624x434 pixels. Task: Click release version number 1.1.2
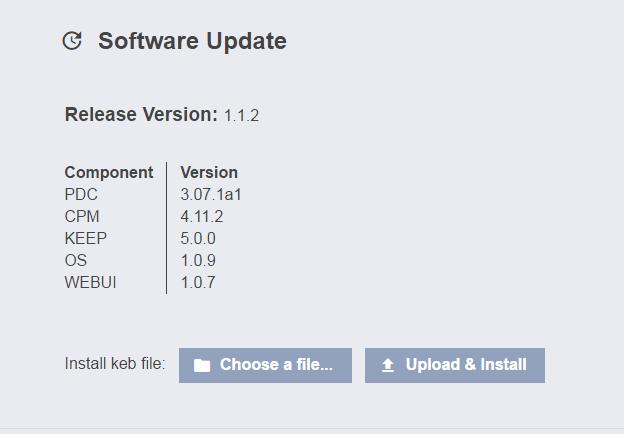pyautogui.click(x=242, y=116)
